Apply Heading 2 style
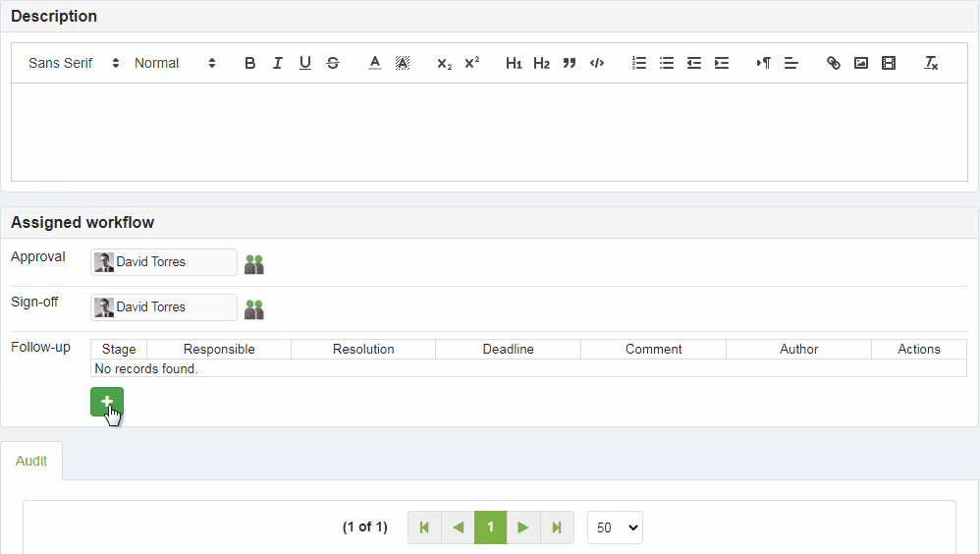 (541, 63)
